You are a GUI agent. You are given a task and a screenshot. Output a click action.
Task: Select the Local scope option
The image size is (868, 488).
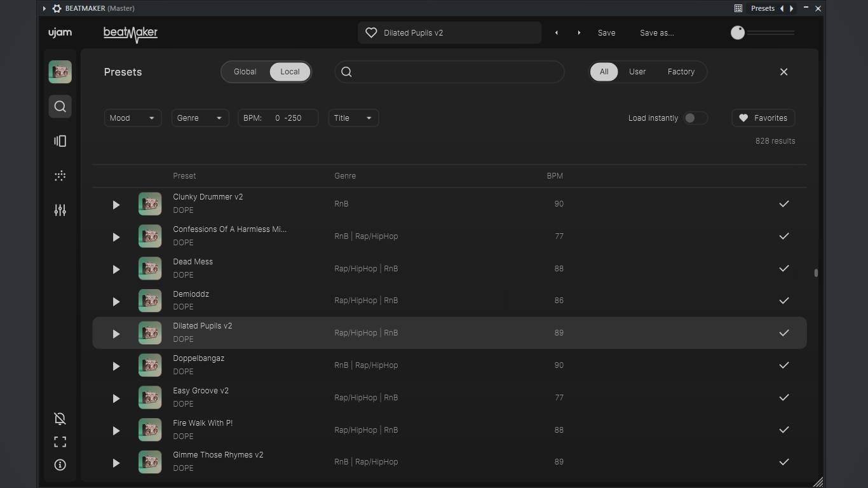point(290,72)
